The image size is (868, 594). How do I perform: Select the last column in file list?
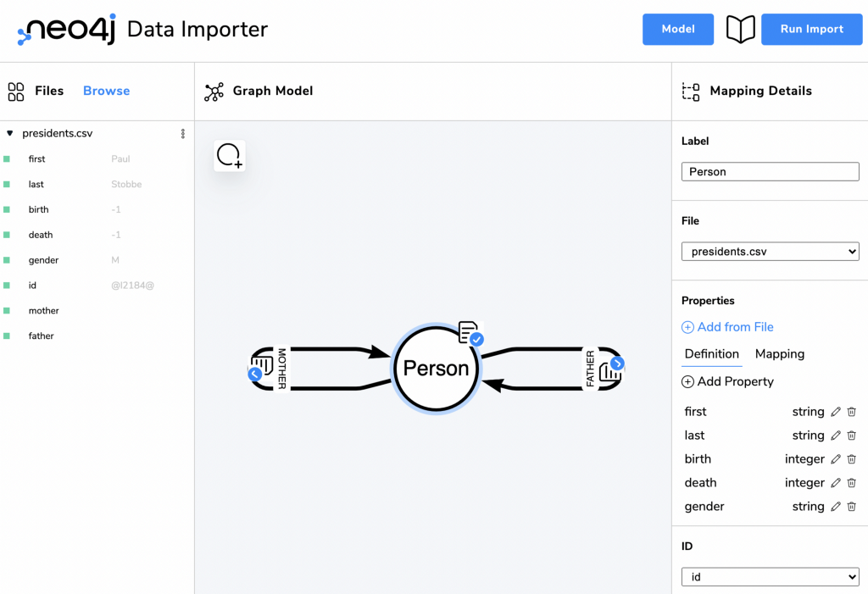pos(36,185)
